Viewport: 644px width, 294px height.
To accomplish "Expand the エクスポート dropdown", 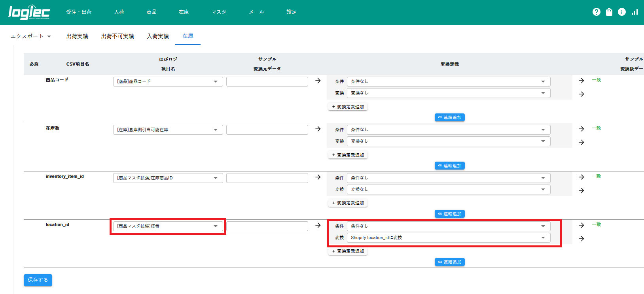I will [31, 36].
